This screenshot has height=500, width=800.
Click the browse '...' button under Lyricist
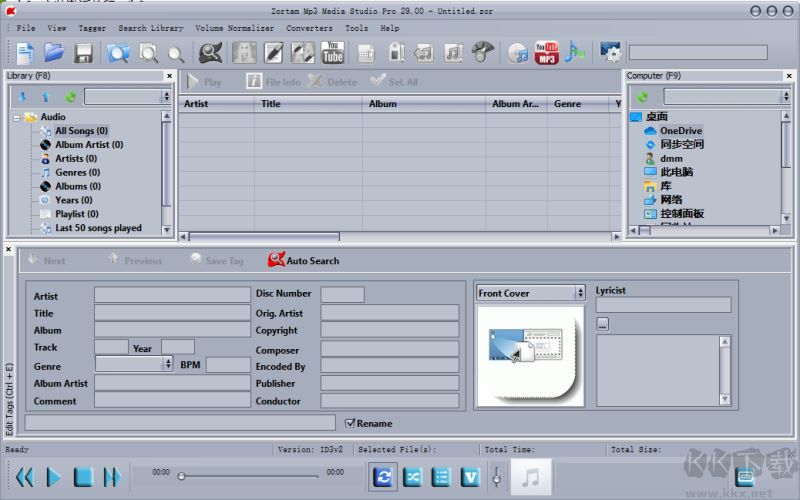(x=602, y=323)
